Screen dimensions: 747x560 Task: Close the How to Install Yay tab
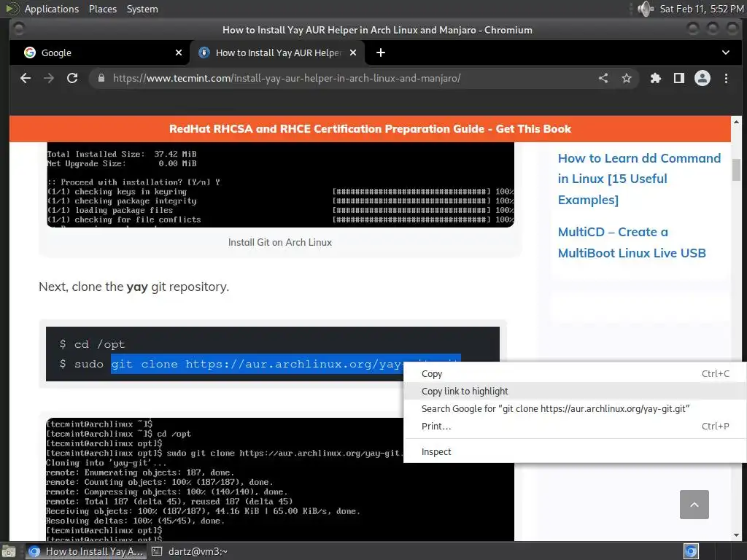point(353,52)
